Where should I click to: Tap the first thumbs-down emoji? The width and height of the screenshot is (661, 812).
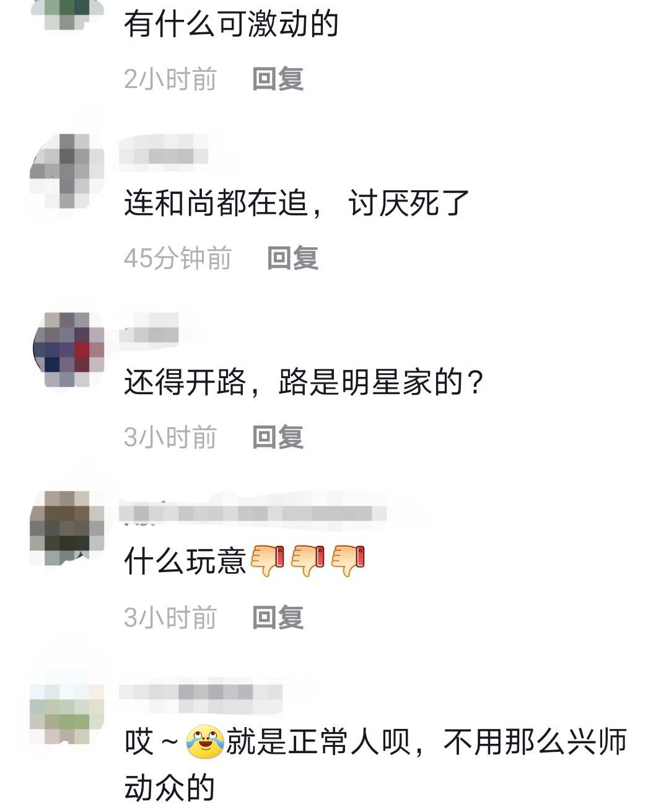point(267,560)
